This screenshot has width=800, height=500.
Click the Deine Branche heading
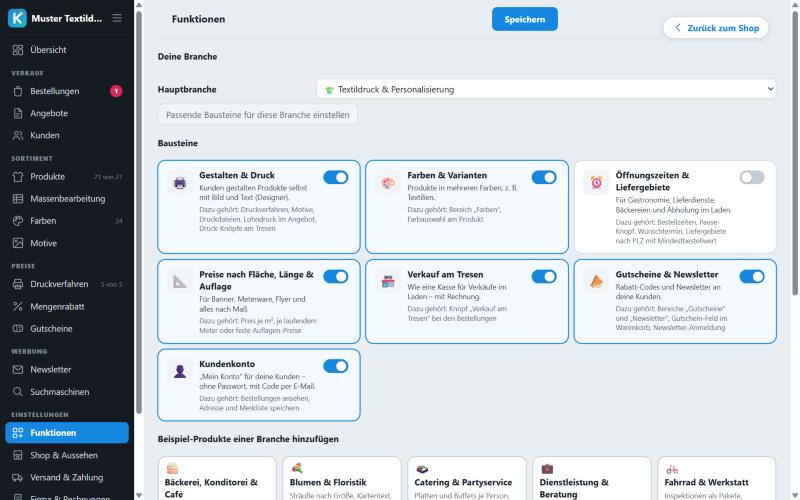pyautogui.click(x=187, y=57)
